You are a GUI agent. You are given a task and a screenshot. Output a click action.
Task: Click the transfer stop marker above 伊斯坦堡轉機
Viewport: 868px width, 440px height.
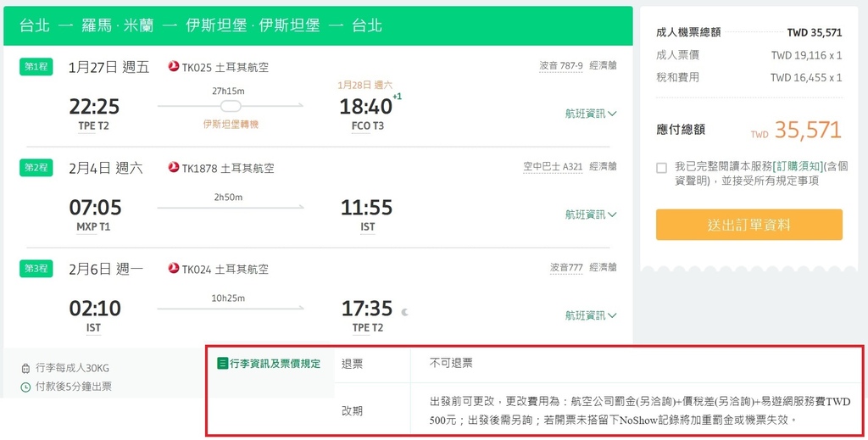pyautogui.click(x=230, y=106)
